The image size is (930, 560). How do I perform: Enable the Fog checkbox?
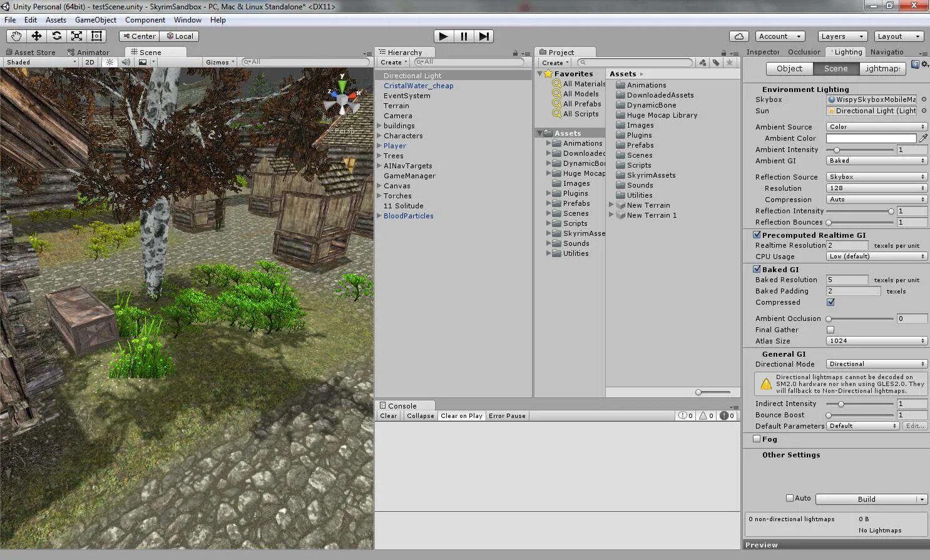(757, 439)
